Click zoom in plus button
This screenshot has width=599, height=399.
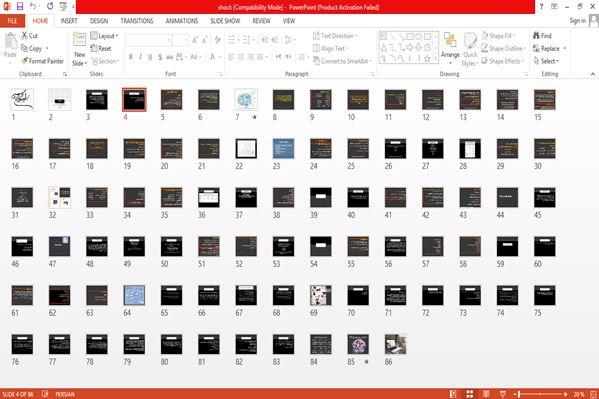[x=565, y=394]
